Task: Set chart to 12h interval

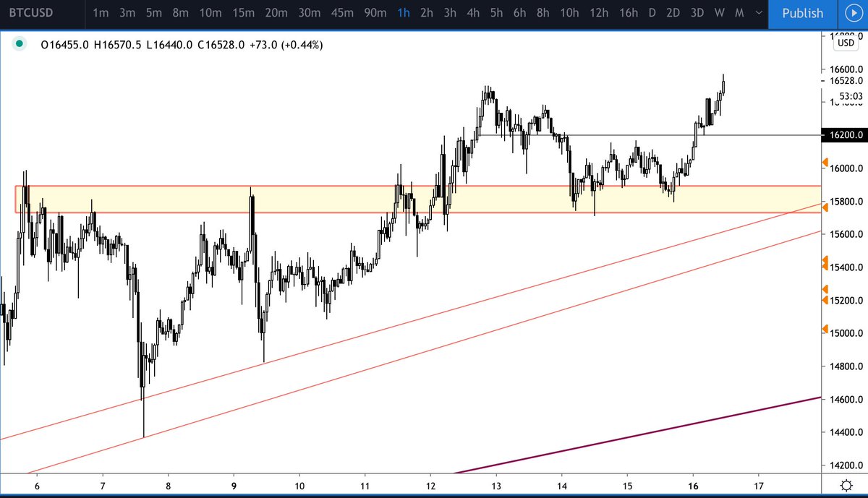Action: 599,13
